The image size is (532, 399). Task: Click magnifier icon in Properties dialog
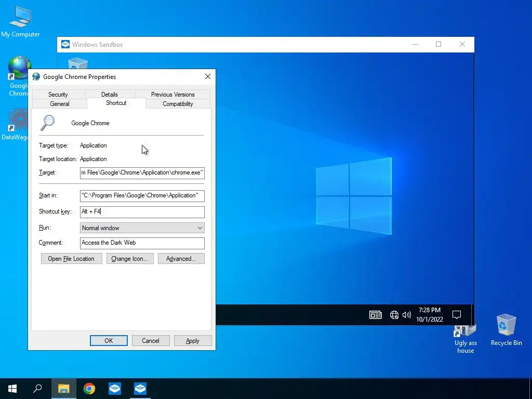(x=47, y=123)
